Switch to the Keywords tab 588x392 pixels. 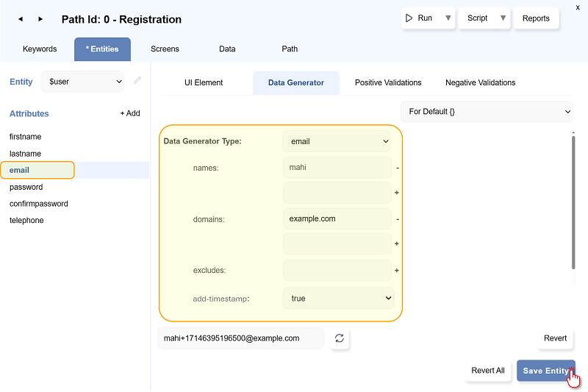click(x=40, y=49)
